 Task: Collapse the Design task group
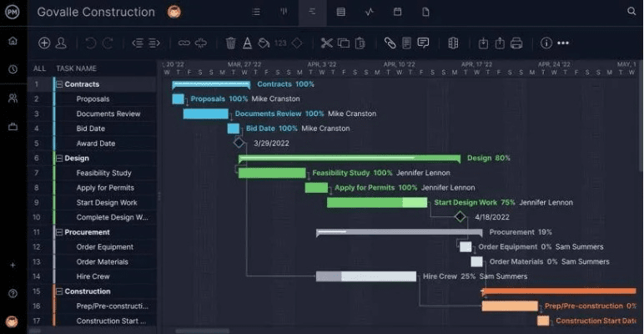click(x=59, y=158)
